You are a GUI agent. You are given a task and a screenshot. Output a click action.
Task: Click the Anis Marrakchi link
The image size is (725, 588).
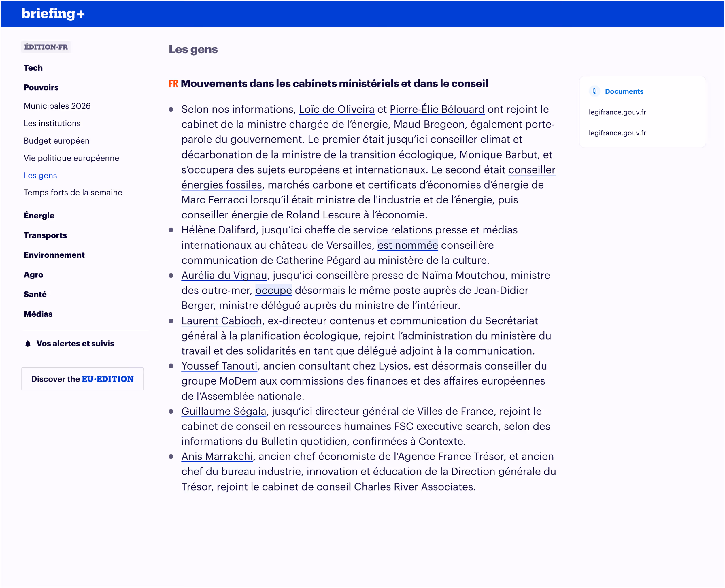pos(217,457)
